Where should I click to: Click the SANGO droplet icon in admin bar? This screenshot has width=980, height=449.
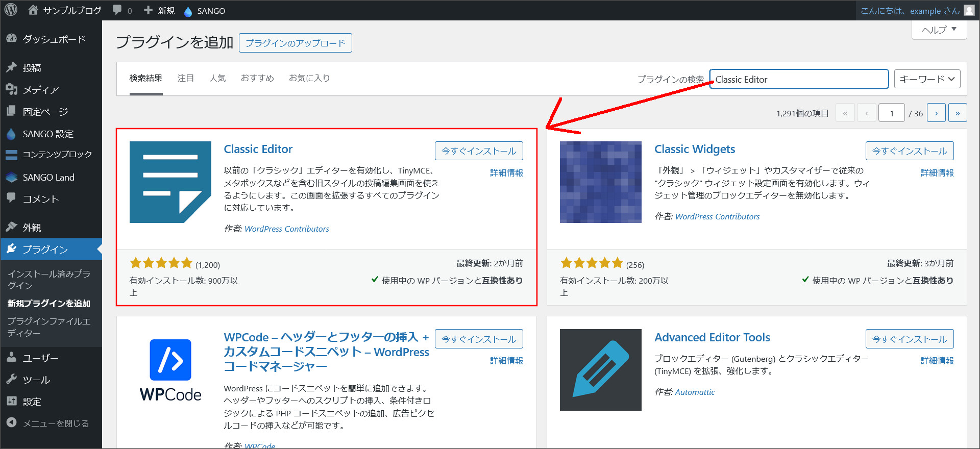point(188,11)
